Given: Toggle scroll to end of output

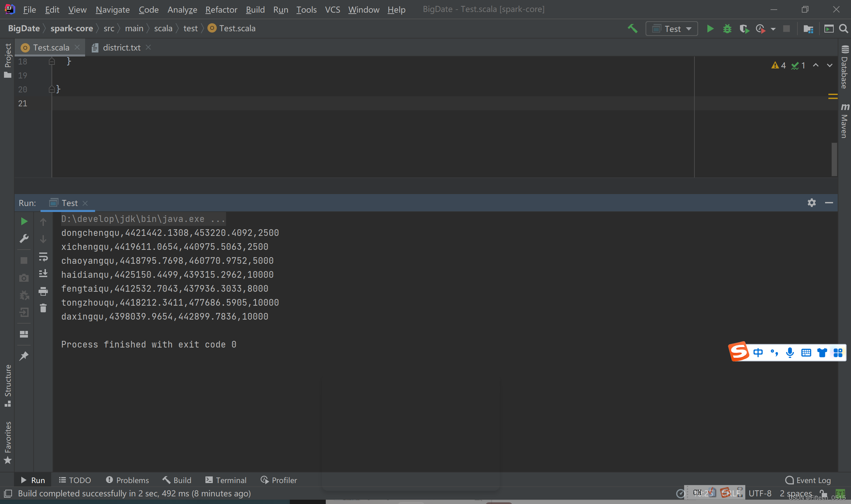Looking at the screenshot, I should (x=43, y=274).
